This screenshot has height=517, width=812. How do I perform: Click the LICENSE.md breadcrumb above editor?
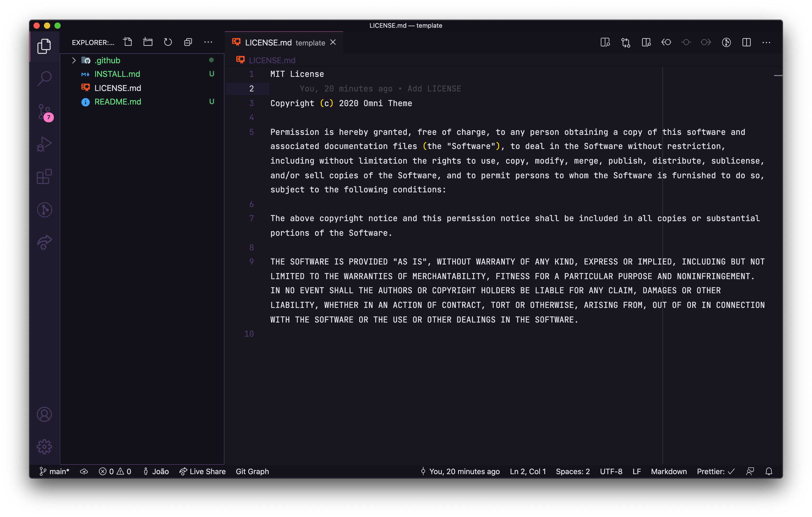pyautogui.click(x=272, y=60)
